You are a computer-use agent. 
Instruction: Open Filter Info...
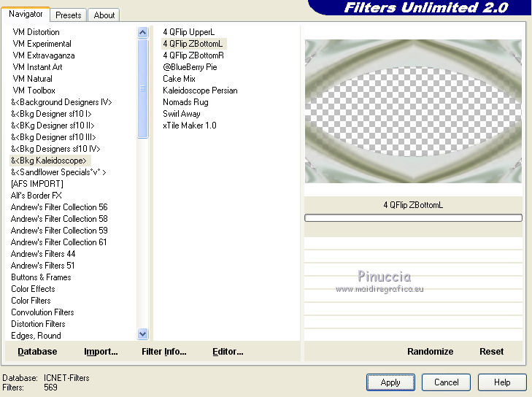tap(164, 352)
